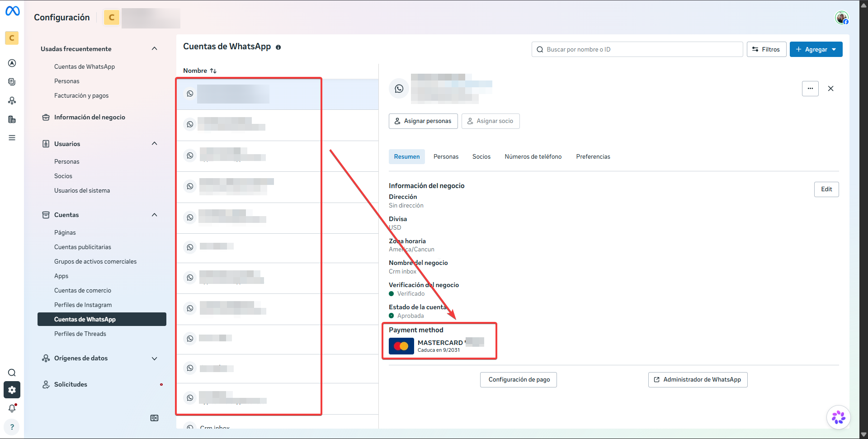Click the yellow C business account icon in rail
The image size is (868, 439).
[x=12, y=38]
